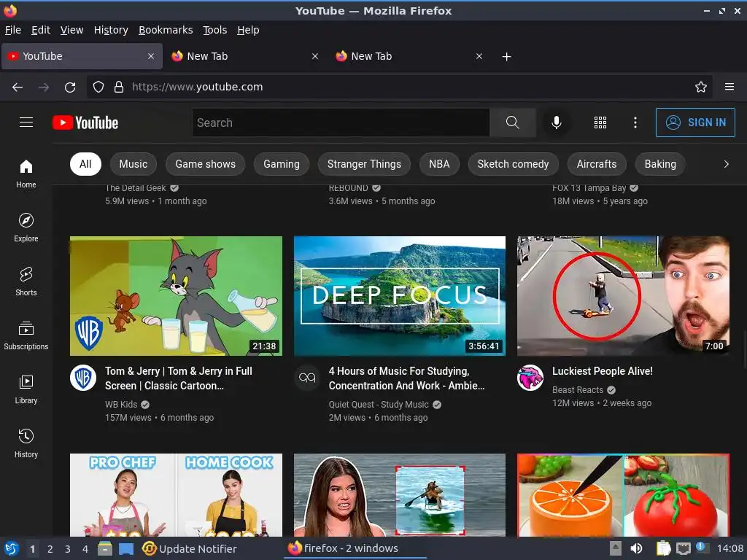Select the Aircrafts filter chip
Viewport: 747px width, 560px height.
(597, 164)
